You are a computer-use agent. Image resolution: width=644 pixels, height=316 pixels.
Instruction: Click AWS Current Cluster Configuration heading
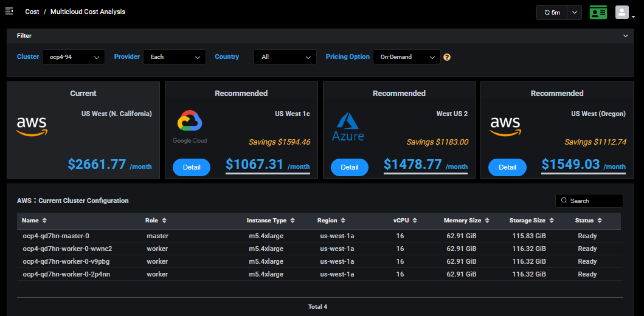(73, 201)
